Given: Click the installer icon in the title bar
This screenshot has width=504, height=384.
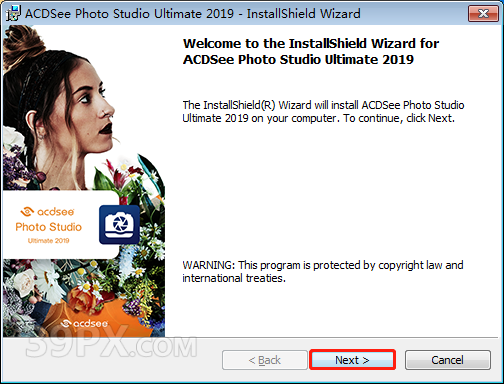Looking at the screenshot, I should pyautogui.click(x=14, y=14).
